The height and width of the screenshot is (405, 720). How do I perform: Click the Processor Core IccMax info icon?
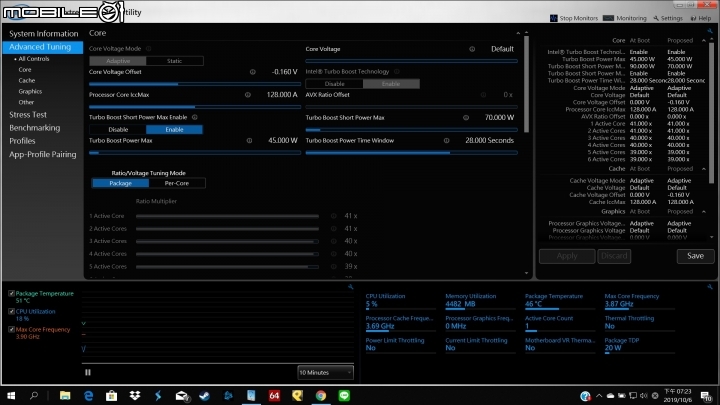248,95
